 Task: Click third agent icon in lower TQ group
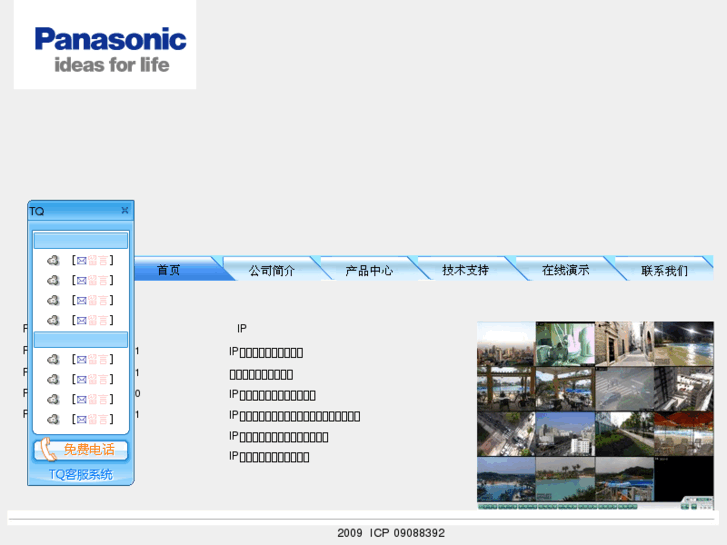(53, 399)
